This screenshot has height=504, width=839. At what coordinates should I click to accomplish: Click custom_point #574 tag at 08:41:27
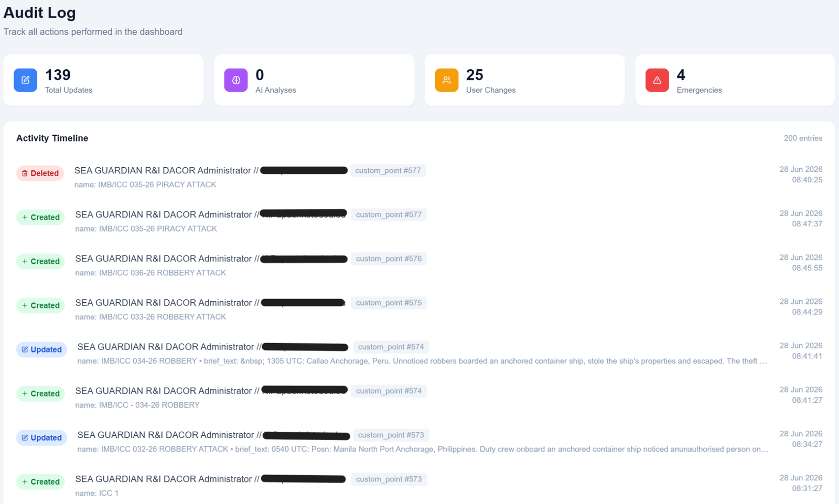[389, 391]
